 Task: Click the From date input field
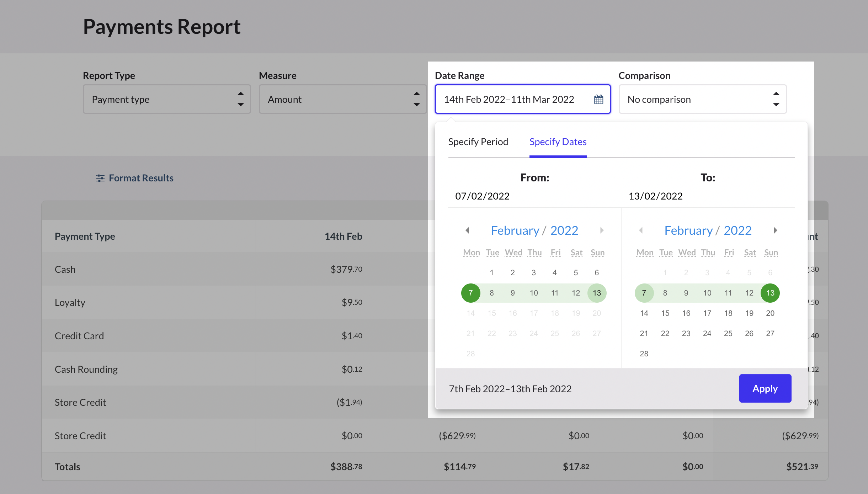[534, 196]
